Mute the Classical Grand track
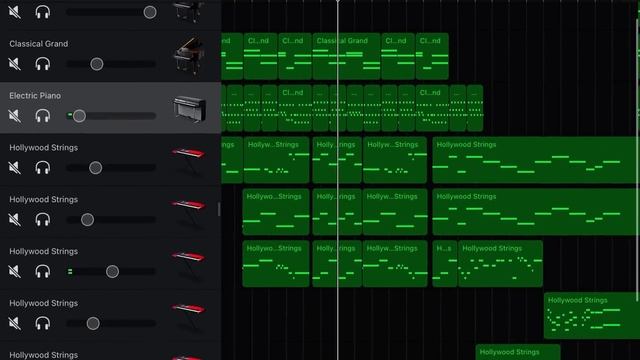The image size is (640, 360). [15, 64]
